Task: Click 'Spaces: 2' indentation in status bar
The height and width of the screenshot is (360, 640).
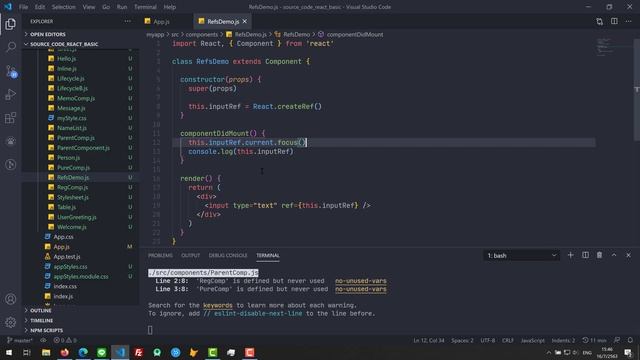Action: [x=462, y=340]
